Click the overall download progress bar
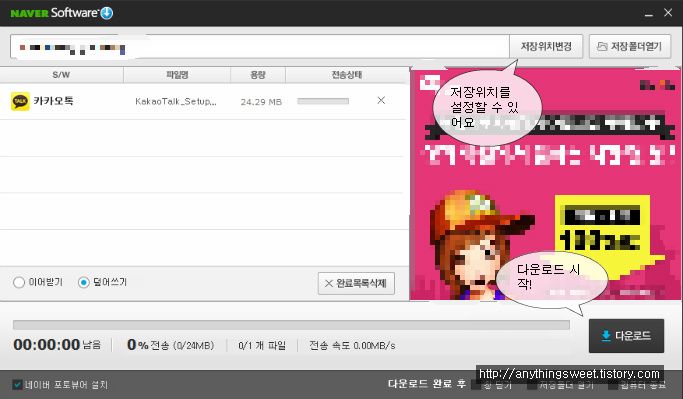 point(291,325)
